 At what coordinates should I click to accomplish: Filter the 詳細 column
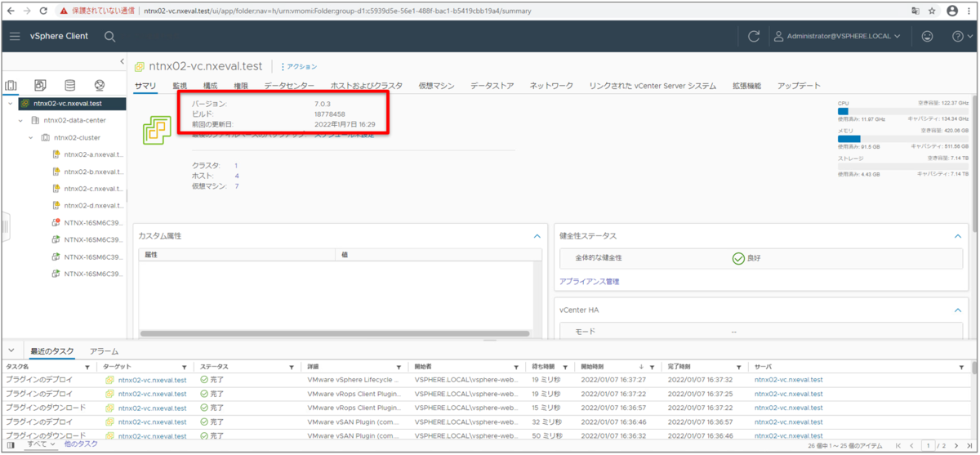coord(399,368)
